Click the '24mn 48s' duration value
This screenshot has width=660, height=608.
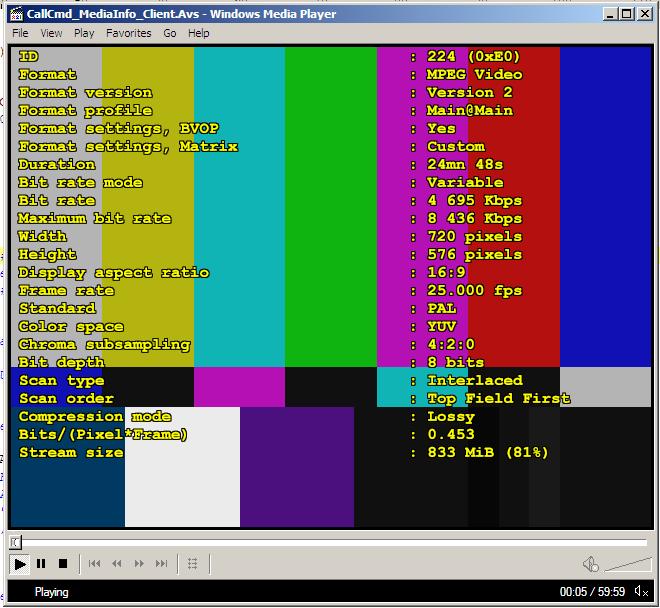tap(465, 164)
